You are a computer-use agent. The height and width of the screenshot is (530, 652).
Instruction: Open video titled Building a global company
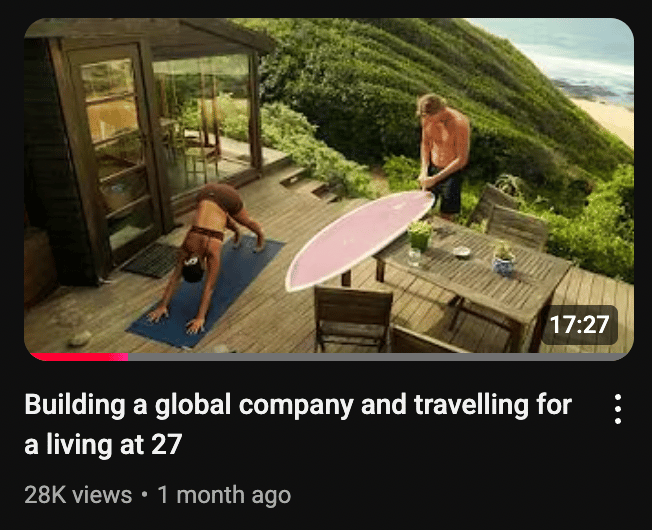point(298,424)
